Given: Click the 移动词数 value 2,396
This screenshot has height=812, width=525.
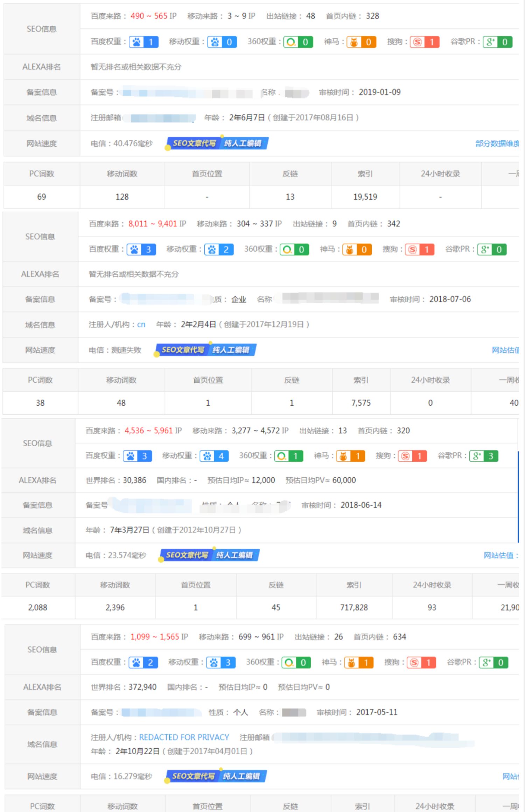Looking at the screenshot, I should point(115,607).
